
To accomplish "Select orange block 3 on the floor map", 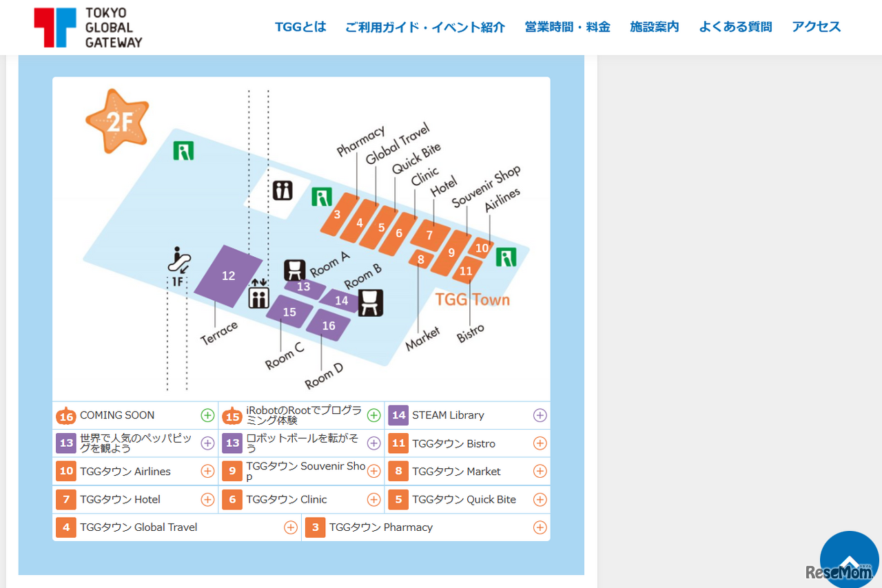I will click(x=339, y=215).
